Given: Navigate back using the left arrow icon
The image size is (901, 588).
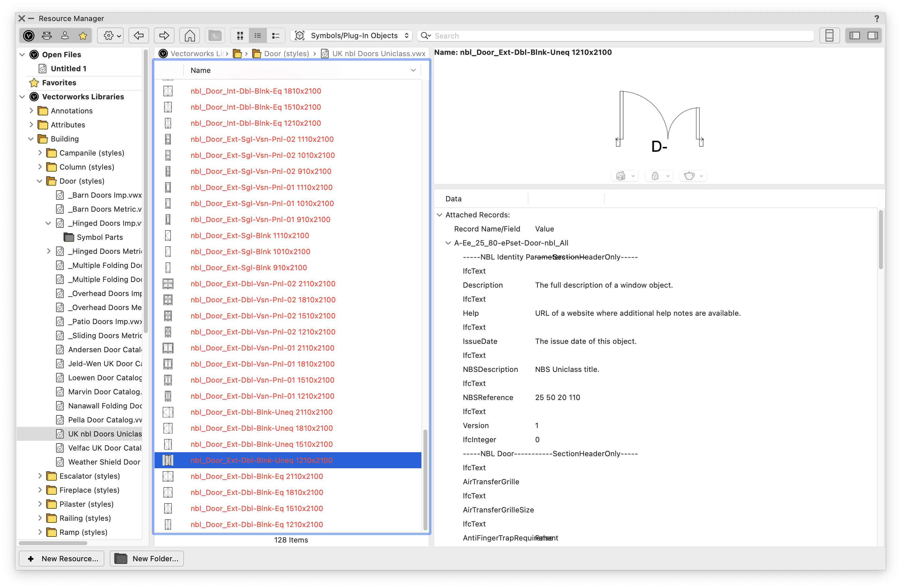Looking at the screenshot, I should (138, 35).
